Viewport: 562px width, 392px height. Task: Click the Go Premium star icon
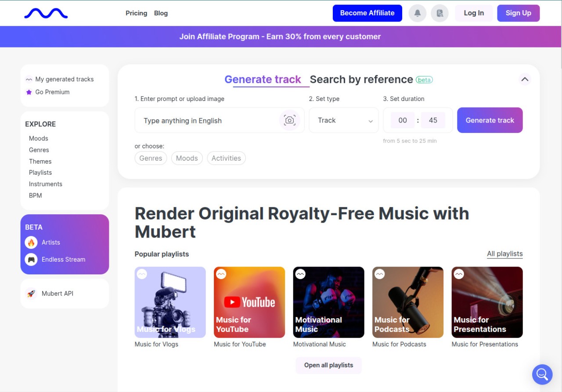point(29,92)
